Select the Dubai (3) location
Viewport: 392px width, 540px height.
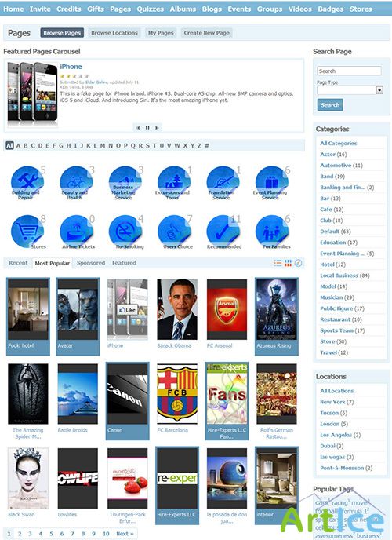pyautogui.click(x=332, y=446)
